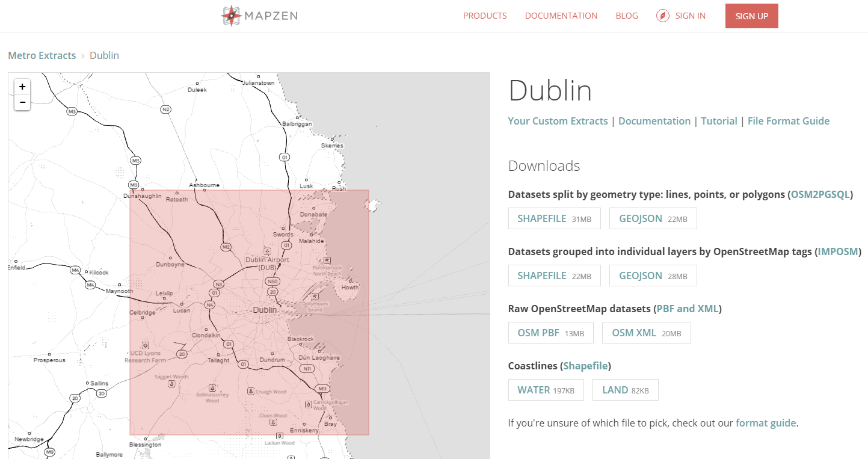Download IMPOSM Shapefile 22MB
Screen dimensions: 868x459
(x=555, y=276)
